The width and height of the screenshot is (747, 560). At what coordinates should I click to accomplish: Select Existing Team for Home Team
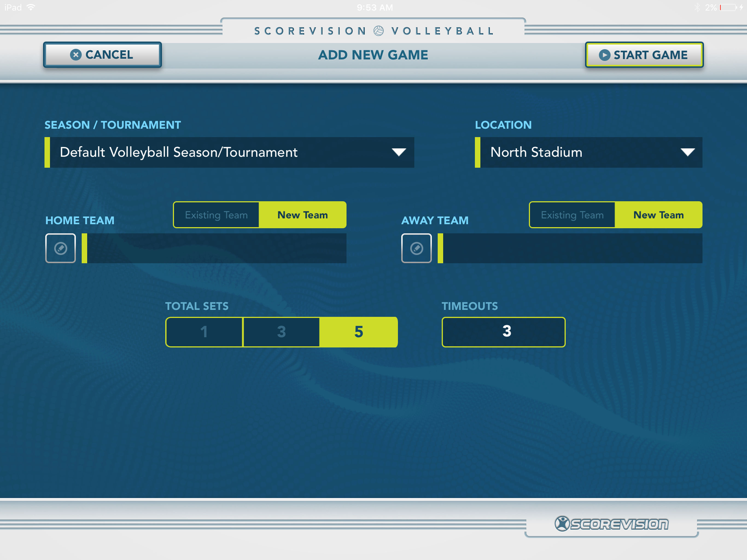click(x=217, y=215)
